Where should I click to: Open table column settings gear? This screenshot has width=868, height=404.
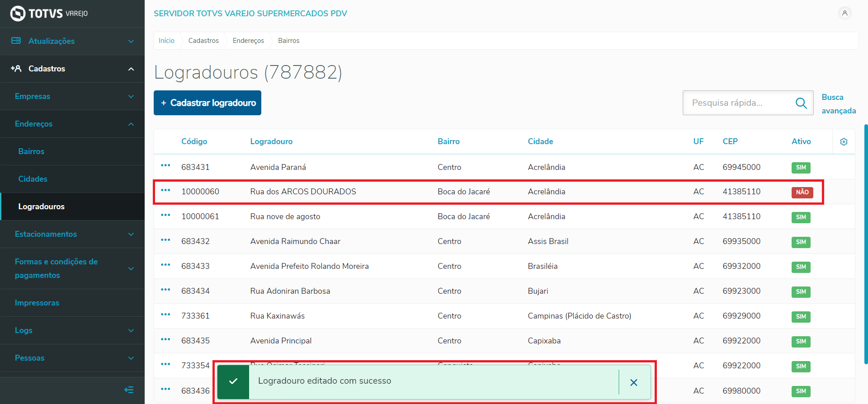point(844,142)
